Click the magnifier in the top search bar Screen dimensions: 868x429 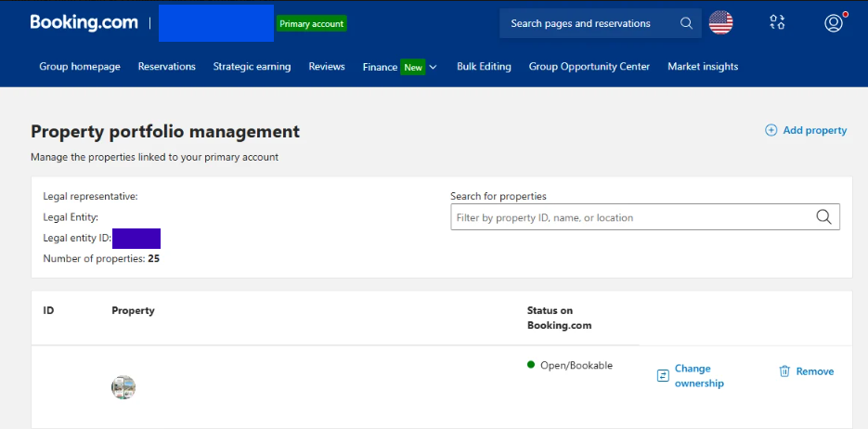tap(686, 23)
